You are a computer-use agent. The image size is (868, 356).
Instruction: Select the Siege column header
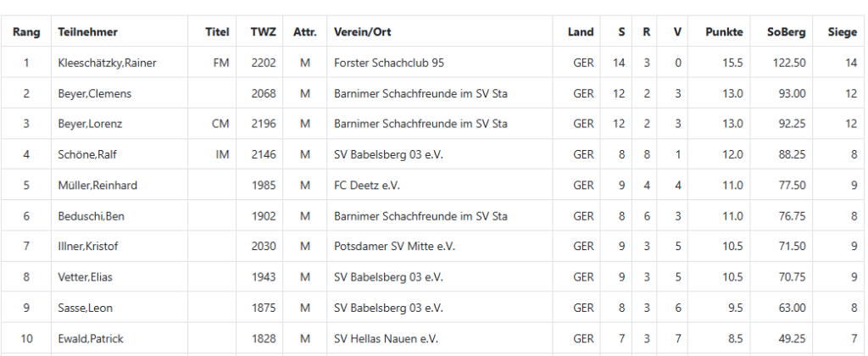842,32
